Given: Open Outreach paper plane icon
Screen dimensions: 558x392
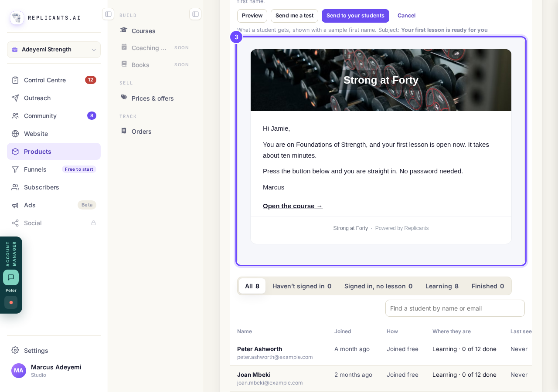Looking at the screenshot, I should [15, 98].
